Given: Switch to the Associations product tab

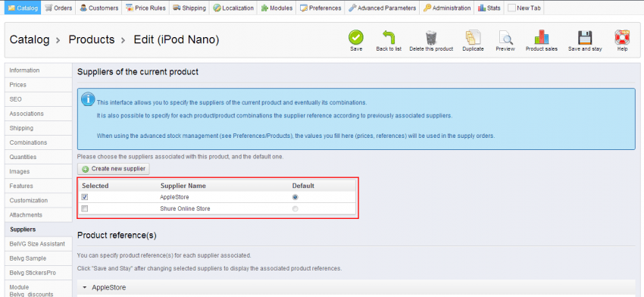Looking at the screenshot, I should click(38, 114).
